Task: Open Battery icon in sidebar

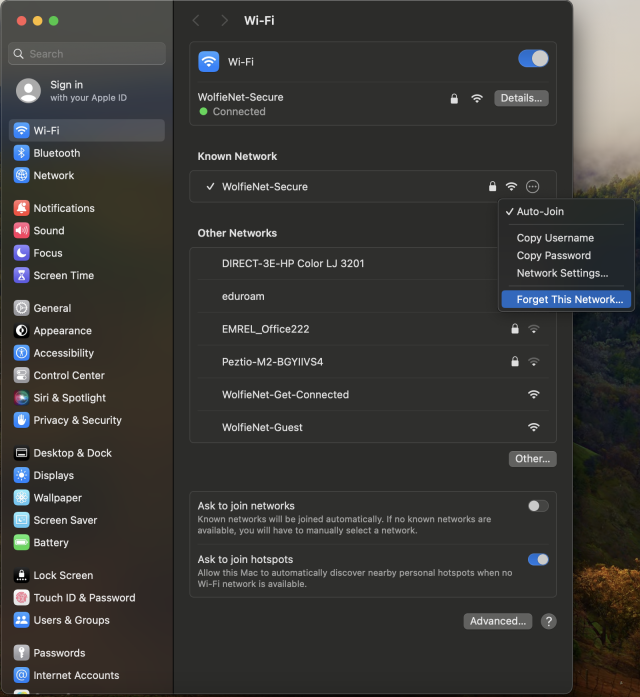Action: point(21,542)
